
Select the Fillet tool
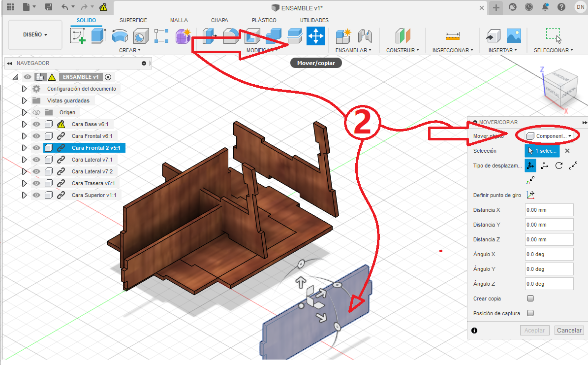click(x=231, y=36)
